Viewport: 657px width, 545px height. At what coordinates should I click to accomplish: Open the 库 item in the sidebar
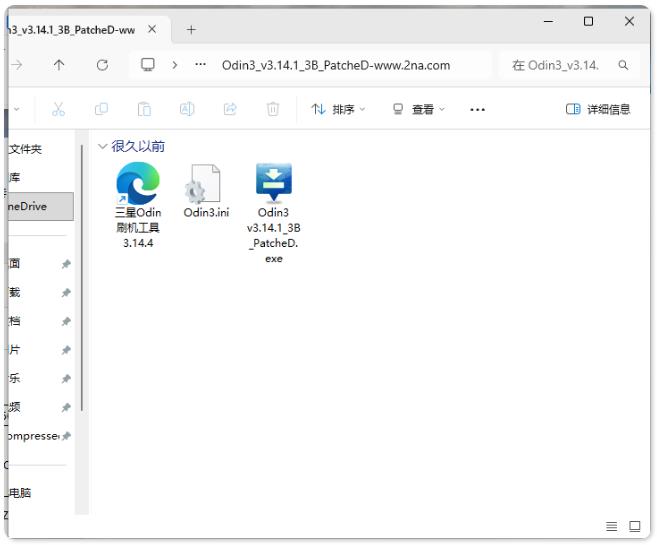[14, 177]
